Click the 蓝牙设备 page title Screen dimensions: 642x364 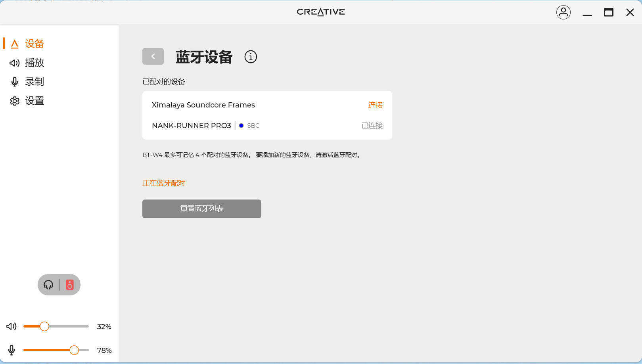tap(204, 57)
